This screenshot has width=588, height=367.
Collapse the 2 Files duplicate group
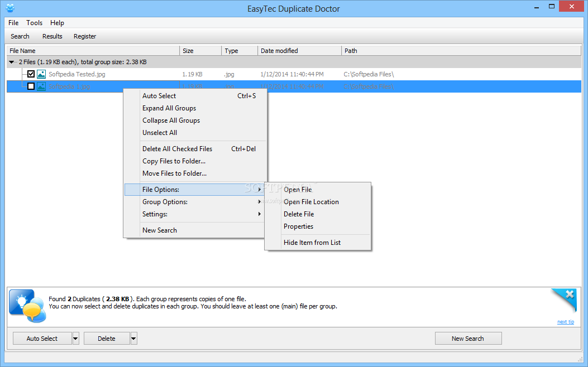[x=12, y=62]
